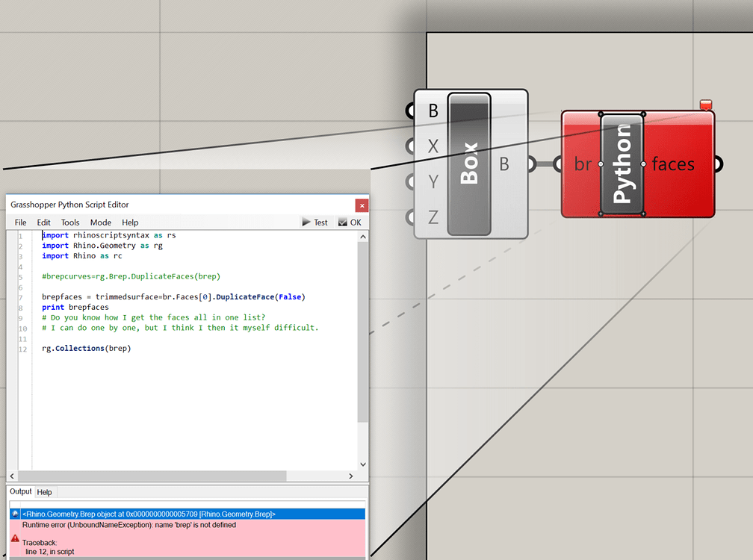Click the red warning icon beside Traceback
This screenshot has width=753, height=560.
(16, 538)
